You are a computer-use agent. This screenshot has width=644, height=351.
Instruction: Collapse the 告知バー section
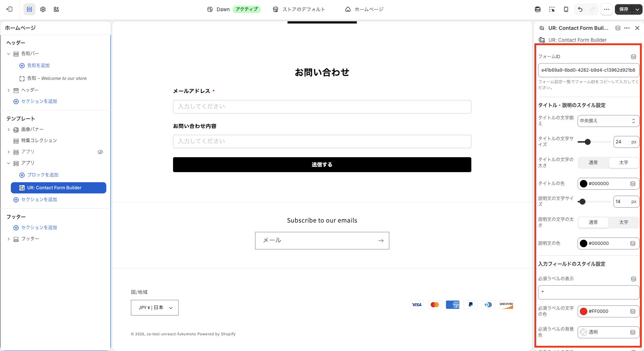(9, 54)
